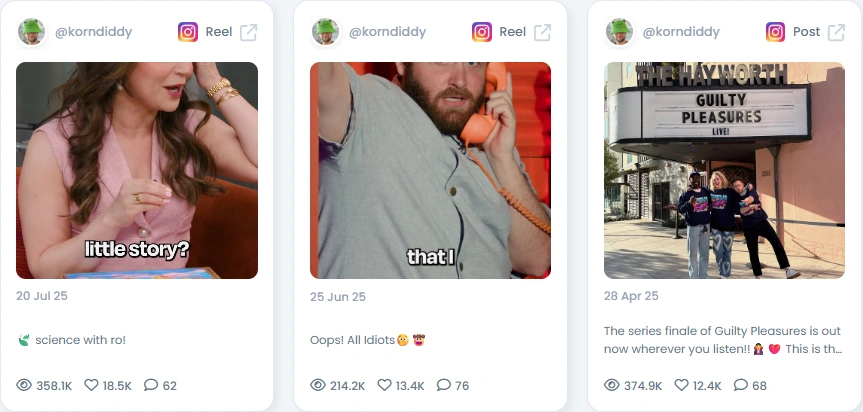Click the comment icon showing 76 comments

[444, 385]
